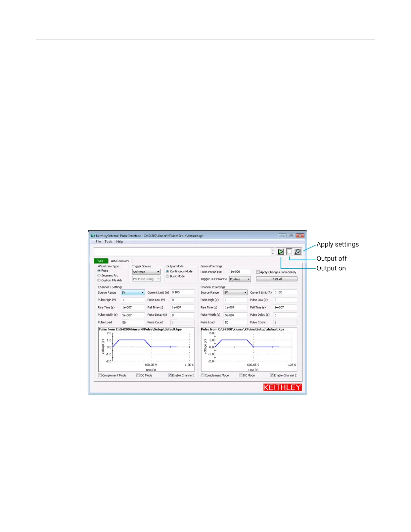Toggle Enable Channel 1 checkbox
Image resolution: width=411 pixels, height=532 pixels.
click(x=170, y=375)
